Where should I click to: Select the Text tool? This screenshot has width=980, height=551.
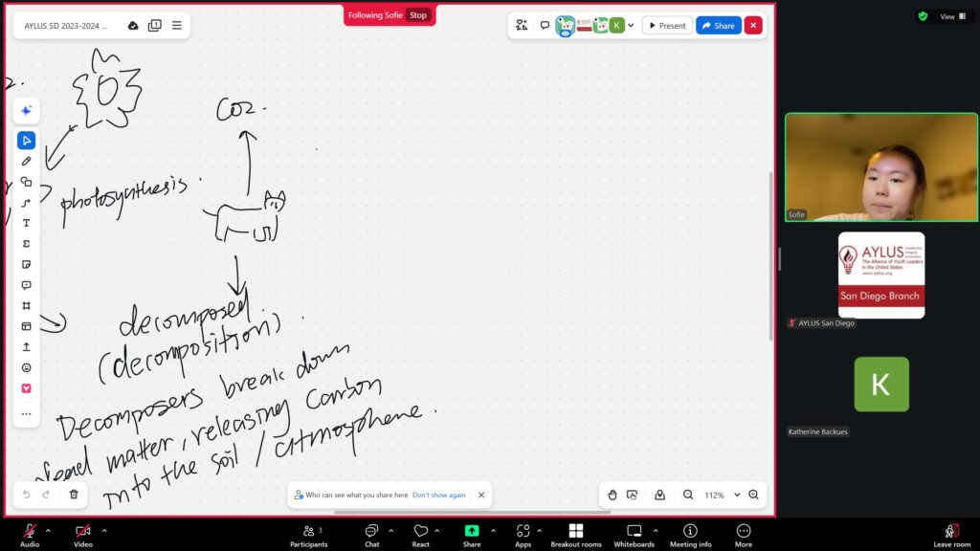26,223
